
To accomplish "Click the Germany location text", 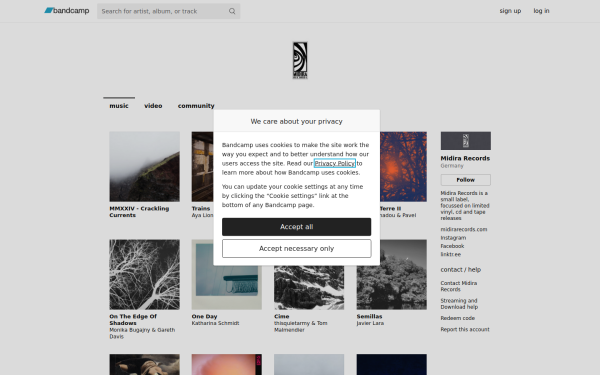I will click(x=452, y=166).
